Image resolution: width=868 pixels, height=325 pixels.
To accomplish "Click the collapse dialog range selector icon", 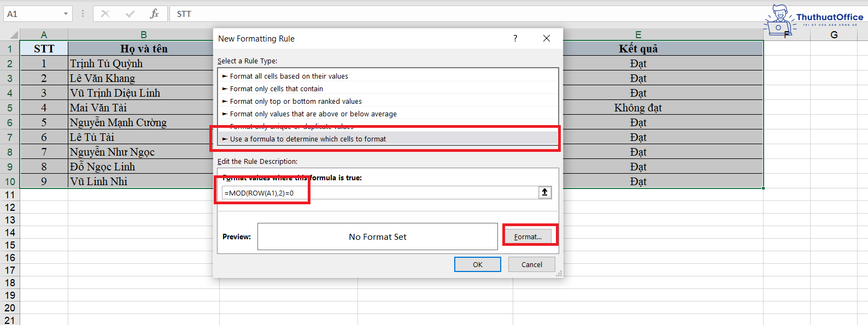I will coord(545,192).
